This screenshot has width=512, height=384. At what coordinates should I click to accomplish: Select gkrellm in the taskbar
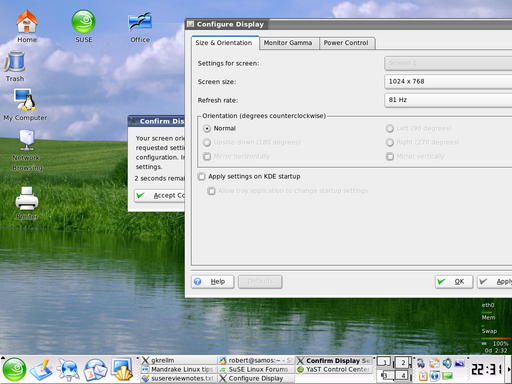click(x=178, y=360)
